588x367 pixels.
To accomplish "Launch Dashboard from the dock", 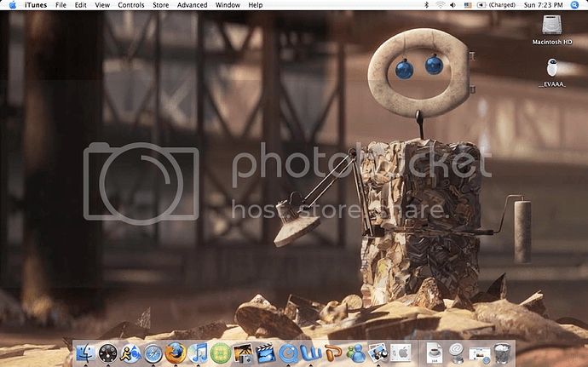I will coord(108,352).
